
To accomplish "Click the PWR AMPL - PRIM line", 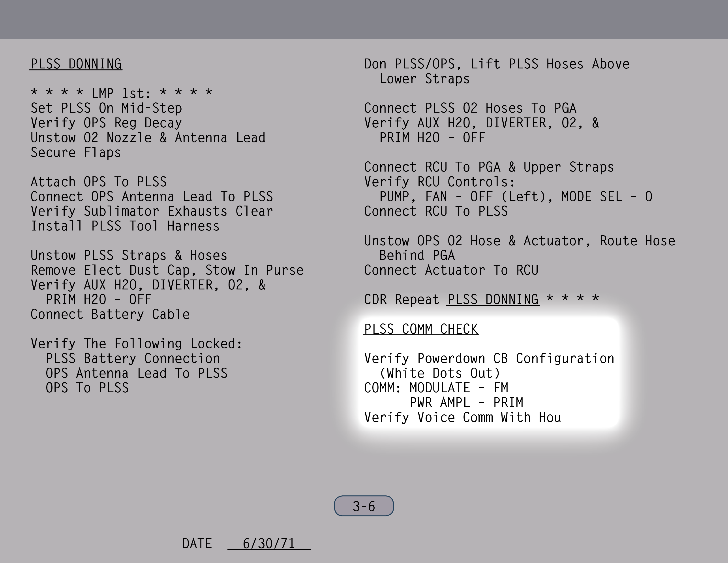I will click(466, 403).
